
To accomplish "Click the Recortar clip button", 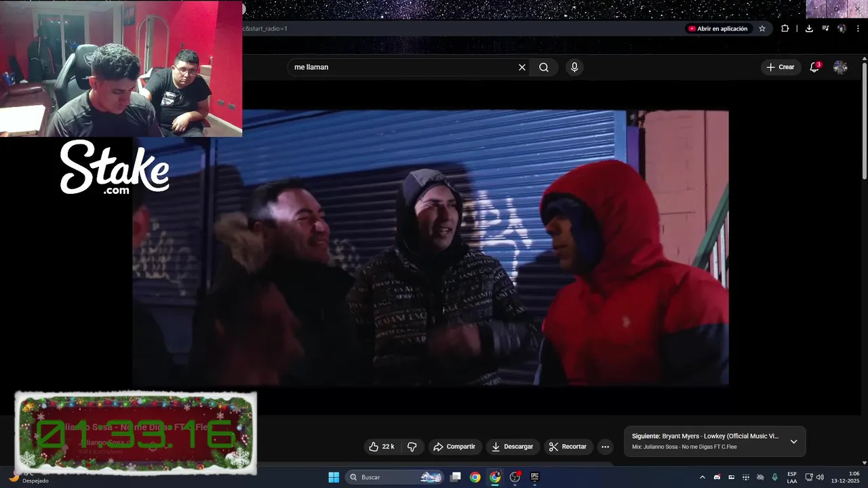I will 568,447.
